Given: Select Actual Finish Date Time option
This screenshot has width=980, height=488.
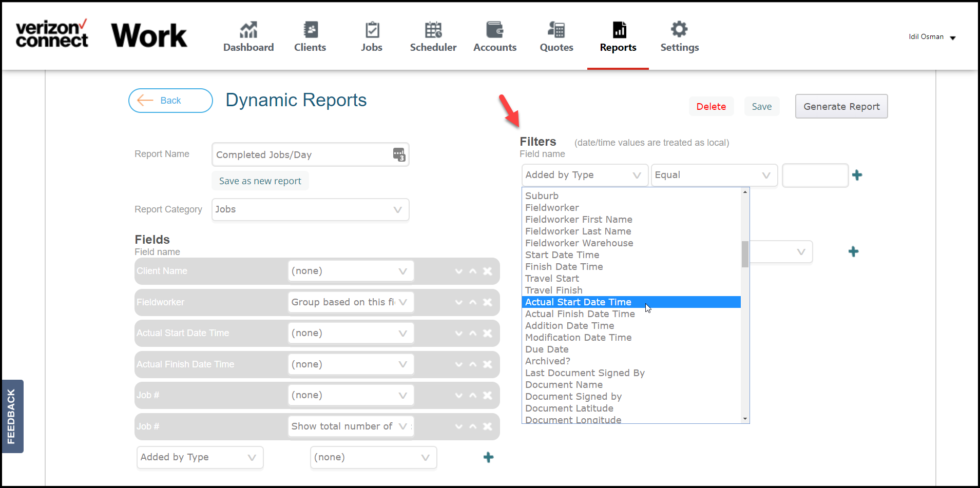Looking at the screenshot, I should coord(631,314).
